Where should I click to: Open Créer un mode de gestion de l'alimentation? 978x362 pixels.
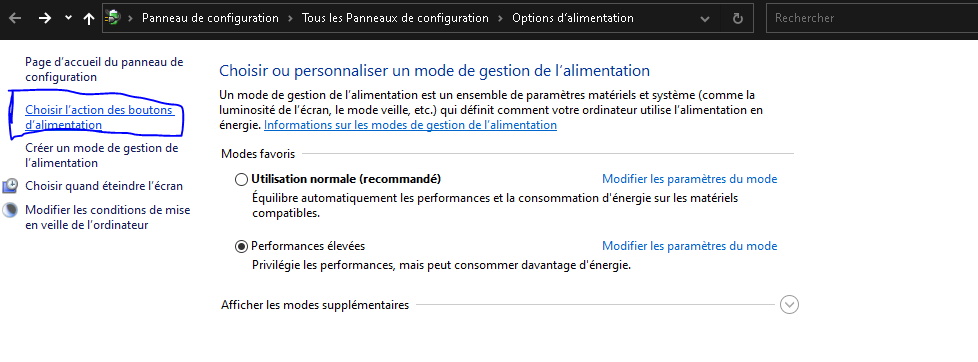coord(102,155)
